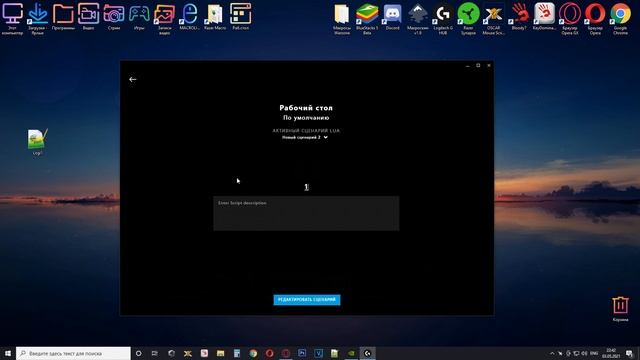
Task: Open the Razer Macro folder shortcut
Action: point(215,17)
